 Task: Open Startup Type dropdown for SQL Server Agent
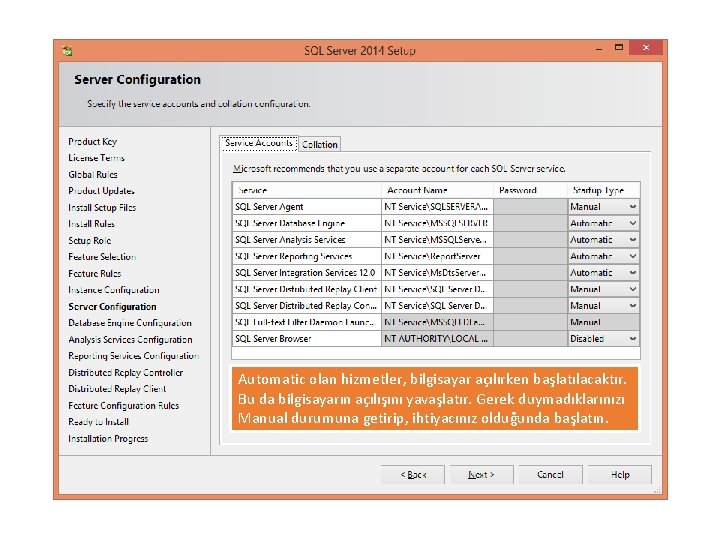click(633, 207)
